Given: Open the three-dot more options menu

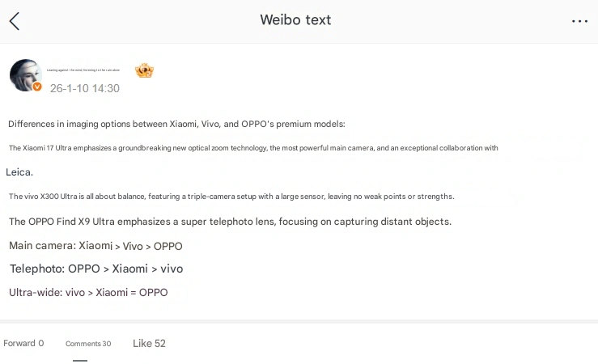Looking at the screenshot, I should [x=579, y=21].
